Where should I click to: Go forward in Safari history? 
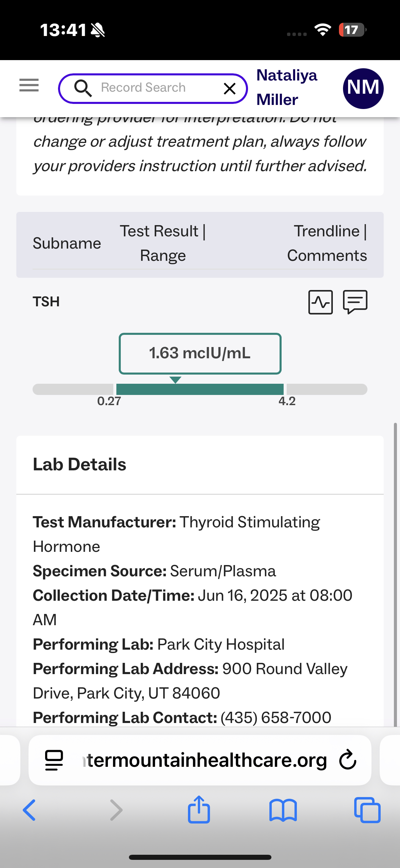[x=116, y=810]
